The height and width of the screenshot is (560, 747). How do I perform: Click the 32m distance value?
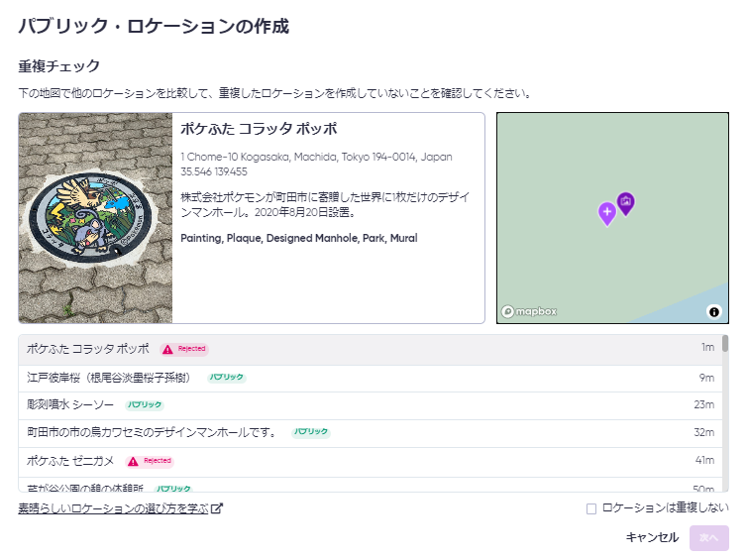coord(704,433)
